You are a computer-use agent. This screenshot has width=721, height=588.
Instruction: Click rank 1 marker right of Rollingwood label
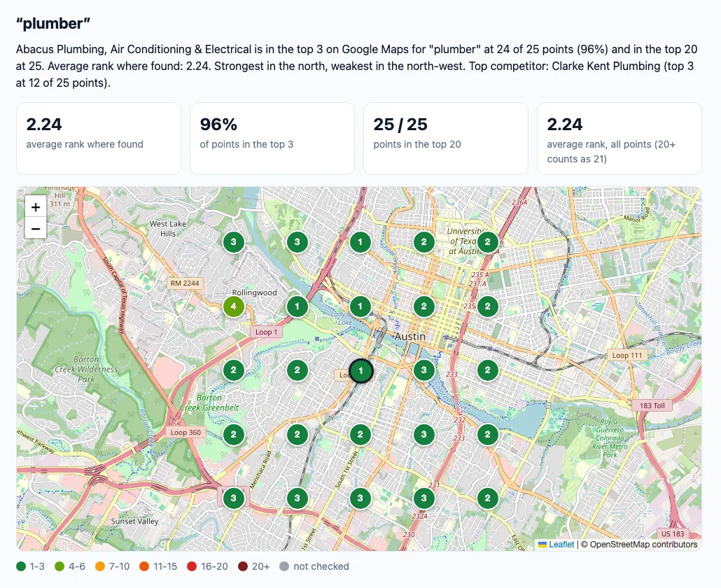click(x=297, y=306)
